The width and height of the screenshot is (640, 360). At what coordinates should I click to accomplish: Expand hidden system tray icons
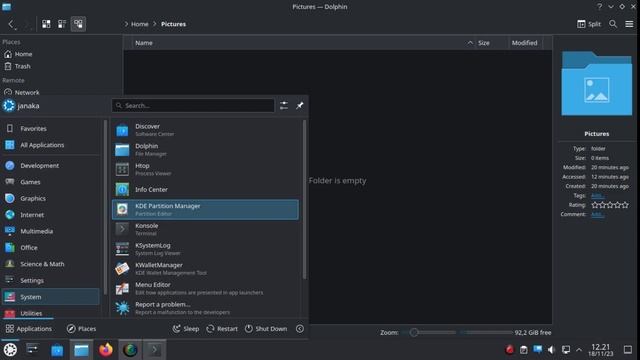579,350
